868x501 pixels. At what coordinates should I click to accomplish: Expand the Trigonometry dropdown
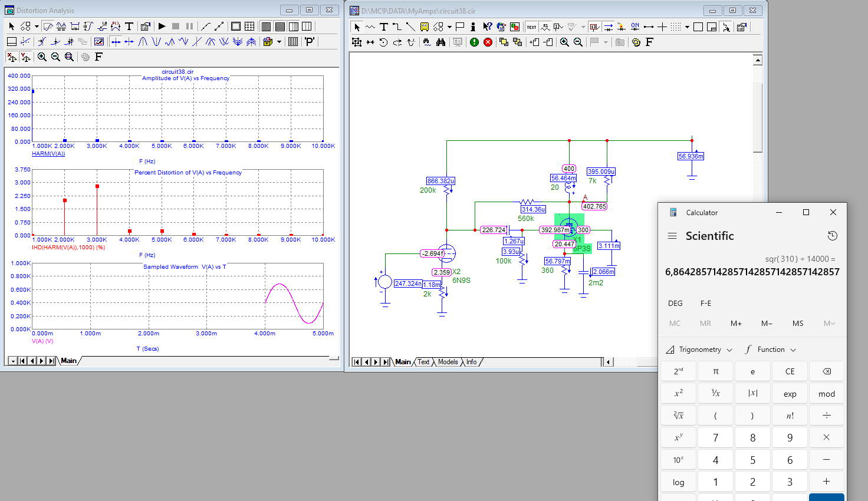pos(699,350)
